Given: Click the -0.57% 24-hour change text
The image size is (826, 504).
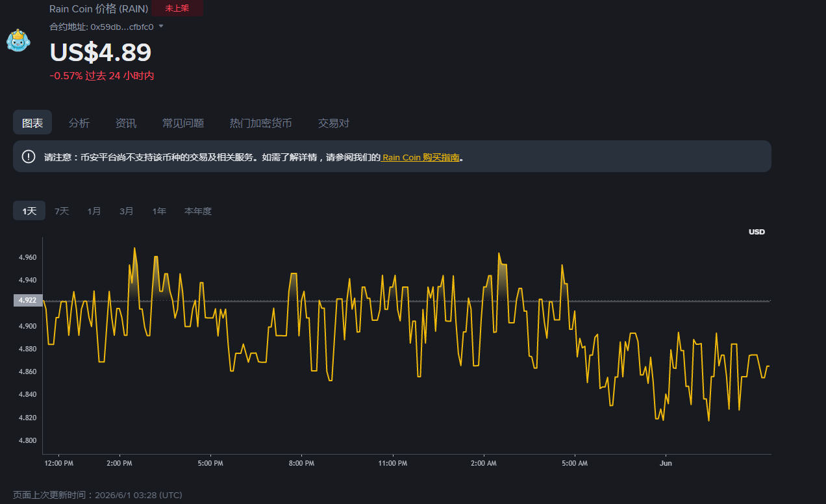Looking at the screenshot, I should 102,75.
